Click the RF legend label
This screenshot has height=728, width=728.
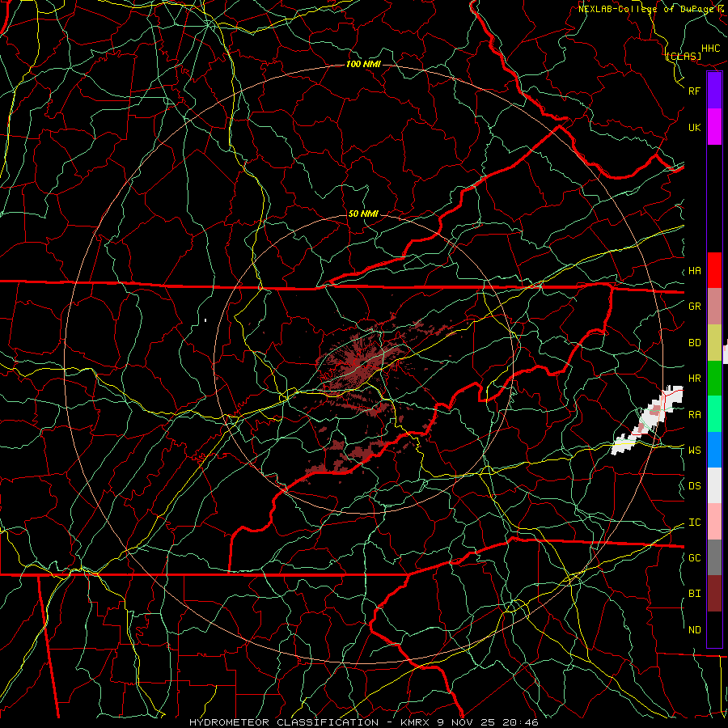click(694, 91)
